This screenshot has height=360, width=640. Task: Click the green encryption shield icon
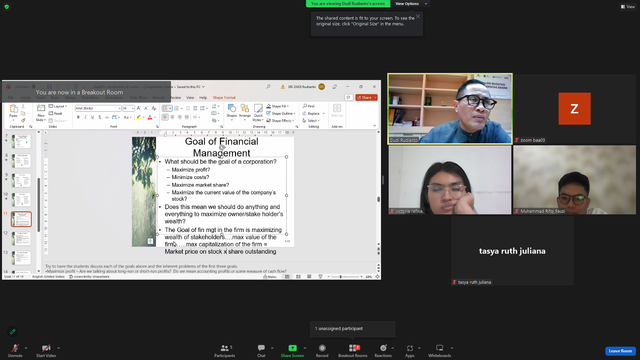click(7, 7)
